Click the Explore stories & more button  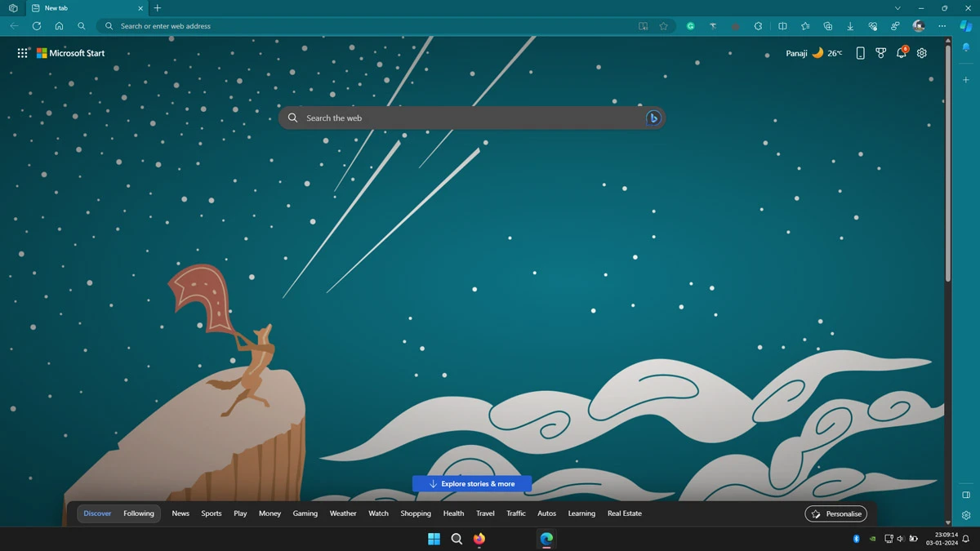pyautogui.click(x=472, y=483)
